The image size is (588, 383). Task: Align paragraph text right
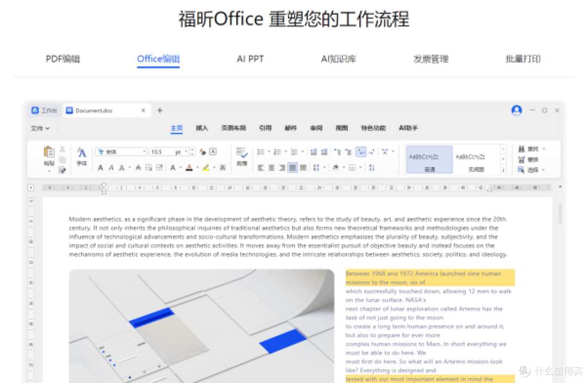(282, 168)
